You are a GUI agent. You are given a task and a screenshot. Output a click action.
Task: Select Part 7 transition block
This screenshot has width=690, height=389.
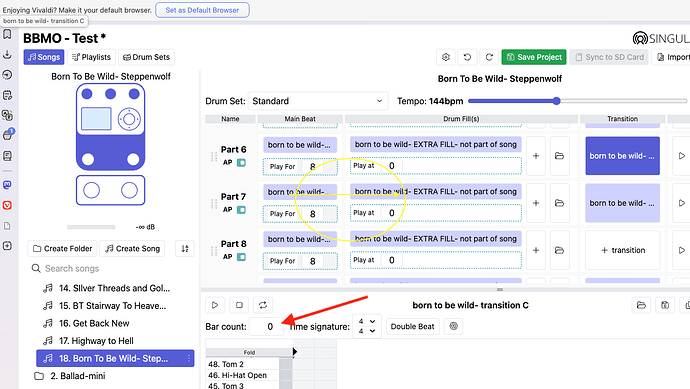point(622,203)
